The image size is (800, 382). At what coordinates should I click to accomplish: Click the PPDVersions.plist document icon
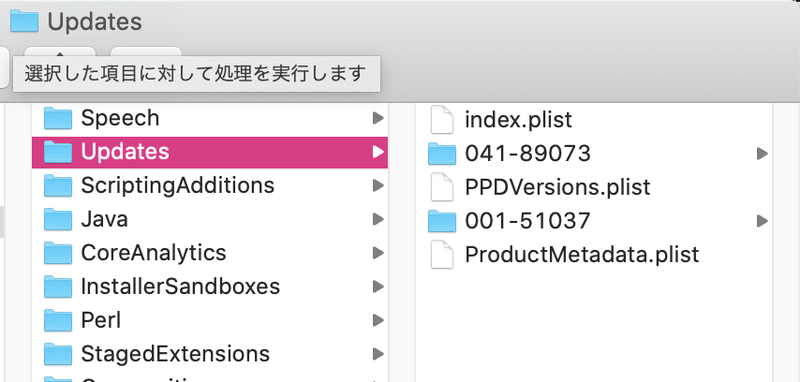pyautogui.click(x=442, y=187)
